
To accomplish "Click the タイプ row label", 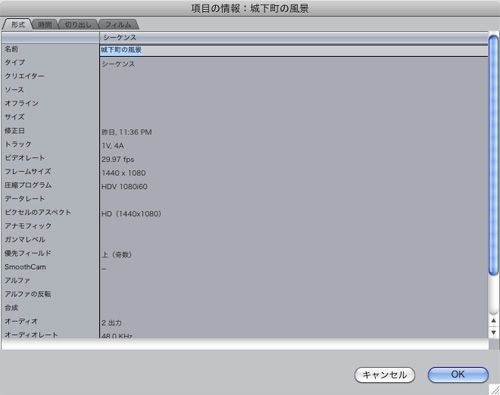I will (15, 63).
